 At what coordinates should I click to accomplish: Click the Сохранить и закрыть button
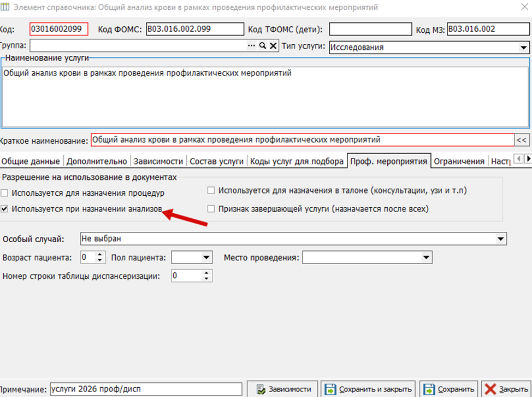click(x=368, y=389)
